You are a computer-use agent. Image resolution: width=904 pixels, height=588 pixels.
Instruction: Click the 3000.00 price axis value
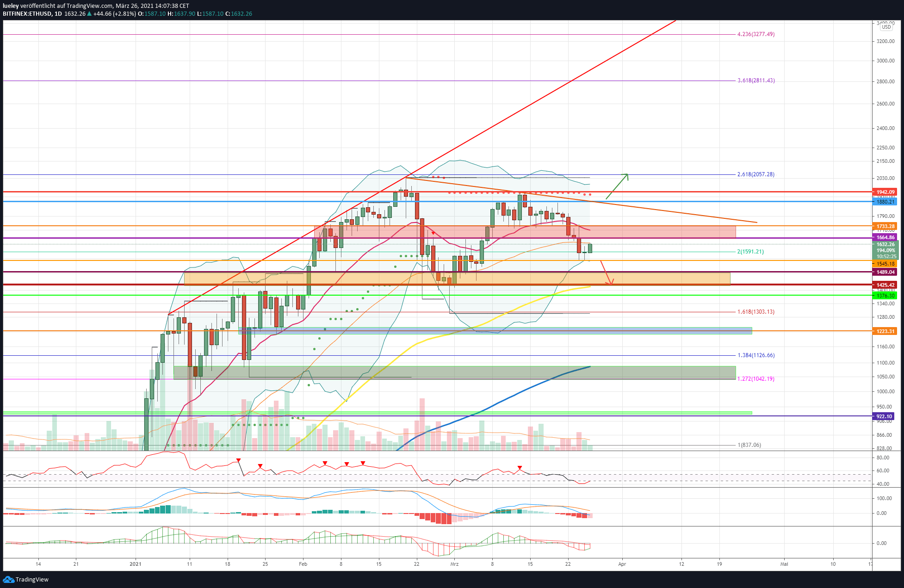click(885, 61)
